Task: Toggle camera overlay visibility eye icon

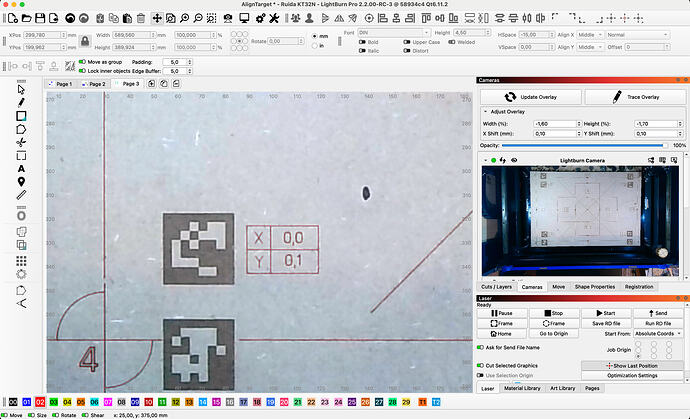Action: [x=514, y=161]
